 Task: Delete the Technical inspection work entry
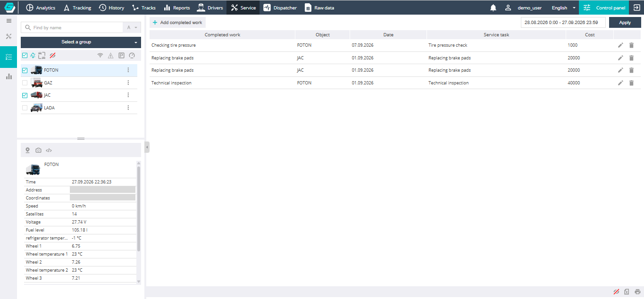pos(631,83)
